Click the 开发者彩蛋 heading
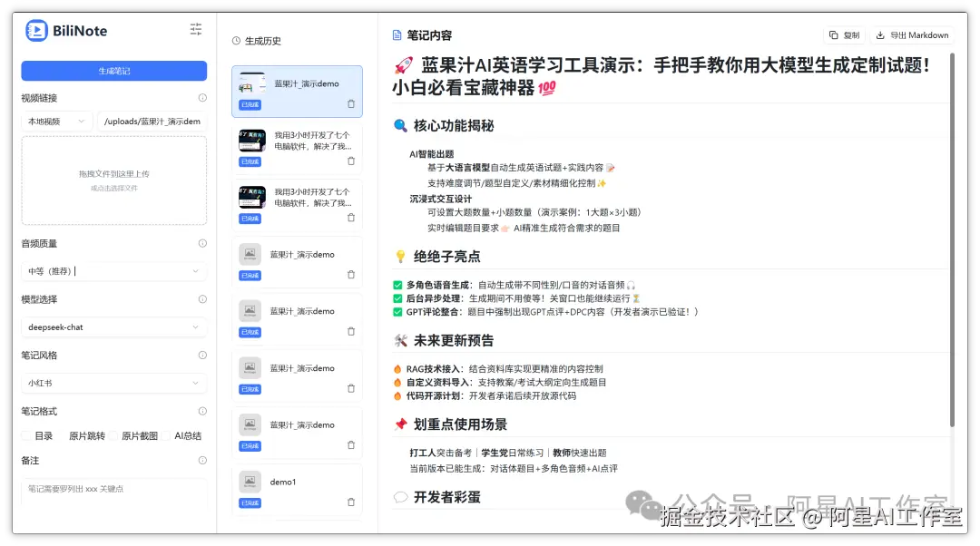 pyautogui.click(x=446, y=497)
